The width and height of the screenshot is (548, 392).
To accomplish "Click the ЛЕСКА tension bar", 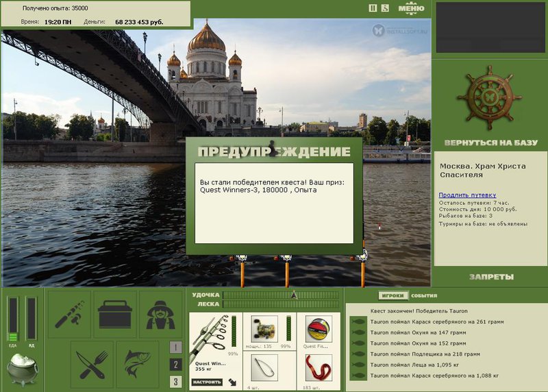I will pyautogui.click(x=281, y=304).
